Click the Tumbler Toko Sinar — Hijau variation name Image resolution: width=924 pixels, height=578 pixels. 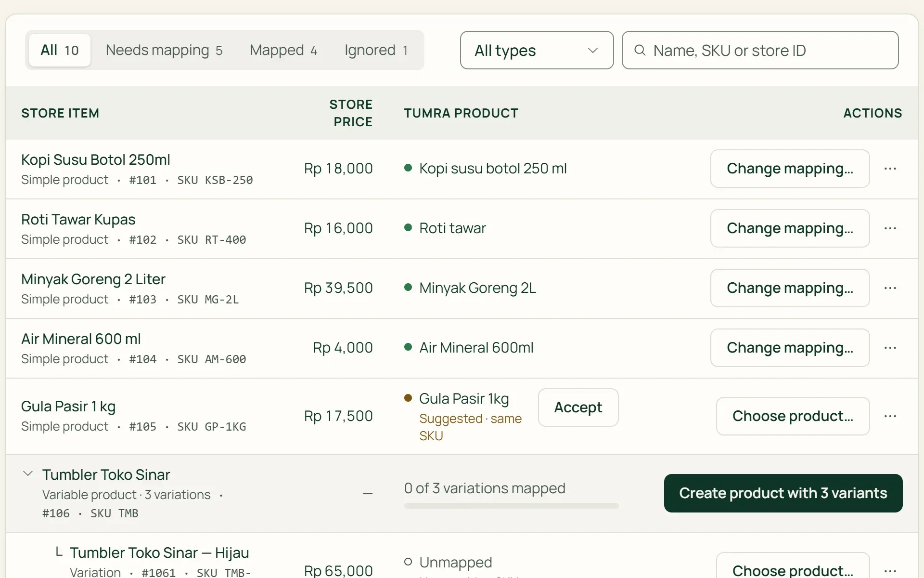coord(159,553)
